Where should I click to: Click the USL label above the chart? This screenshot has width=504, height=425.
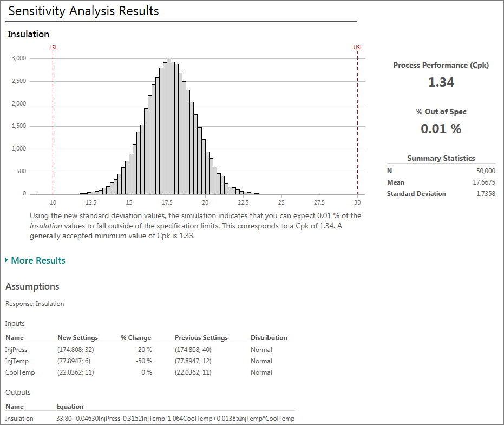click(358, 48)
